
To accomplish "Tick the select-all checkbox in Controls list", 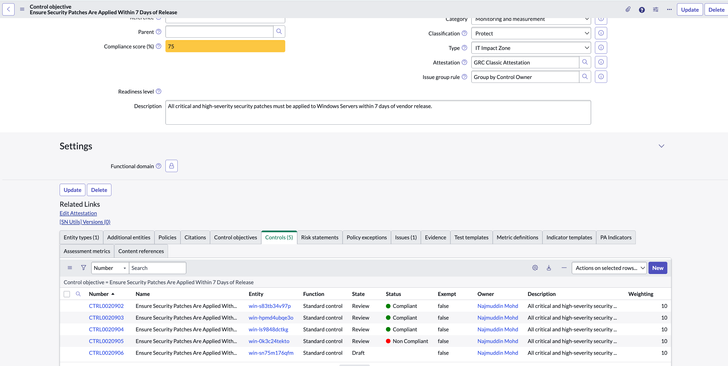I will point(67,294).
